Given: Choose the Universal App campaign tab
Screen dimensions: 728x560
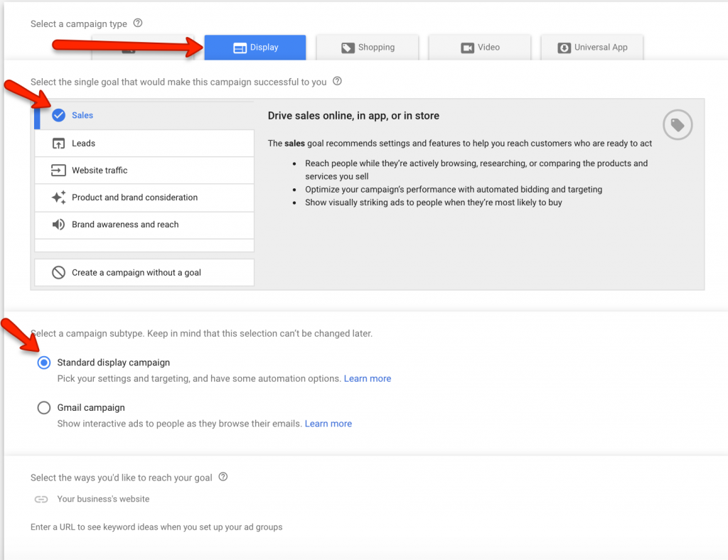Looking at the screenshot, I should point(592,48).
